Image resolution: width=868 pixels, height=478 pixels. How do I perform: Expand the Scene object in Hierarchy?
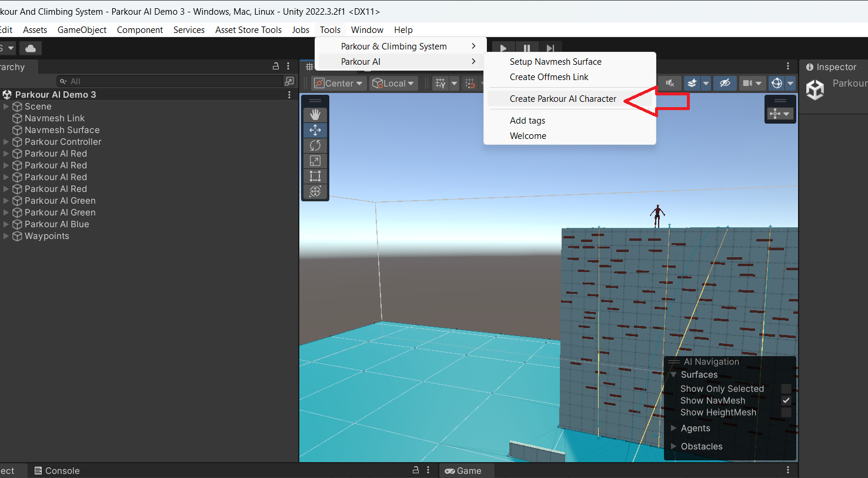pyautogui.click(x=6, y=107)
